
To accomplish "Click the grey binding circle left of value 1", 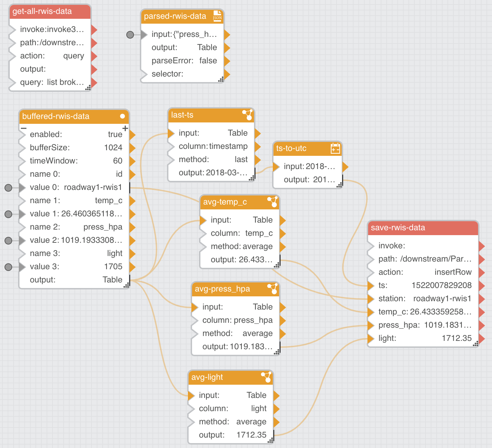I will click(8, 214).
